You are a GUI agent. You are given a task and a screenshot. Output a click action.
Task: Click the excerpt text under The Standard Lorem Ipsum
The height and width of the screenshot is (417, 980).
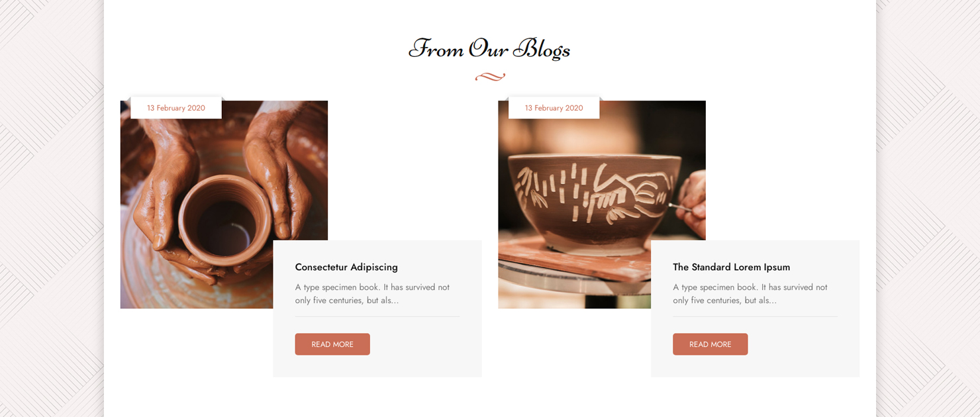pos(750,294)
